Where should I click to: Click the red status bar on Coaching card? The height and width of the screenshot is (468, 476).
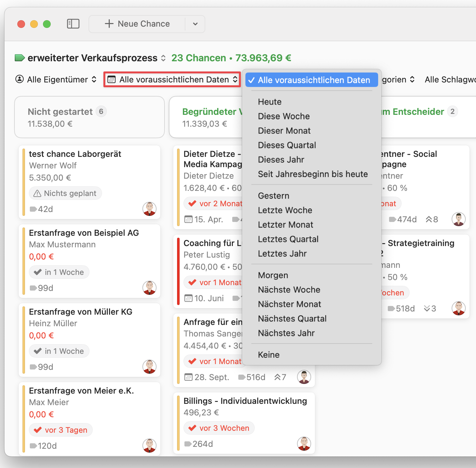pyautogui.click(x=178, y=271)
